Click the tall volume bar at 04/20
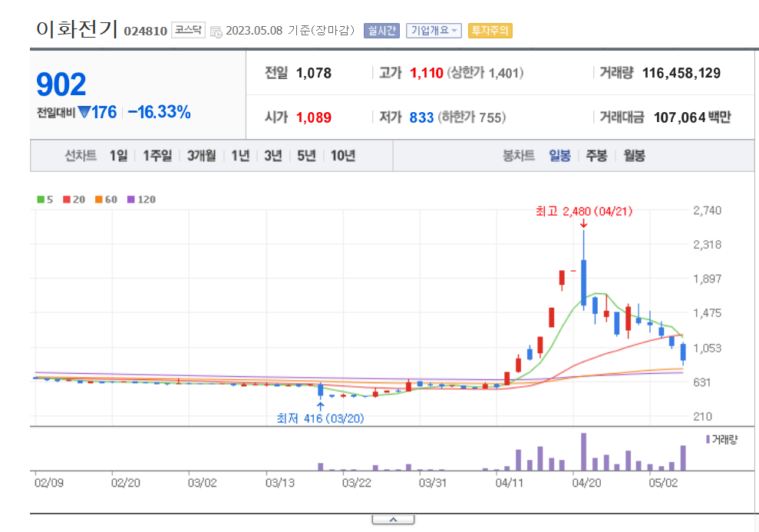The image size is (759, 532). (x=584, y=451)
